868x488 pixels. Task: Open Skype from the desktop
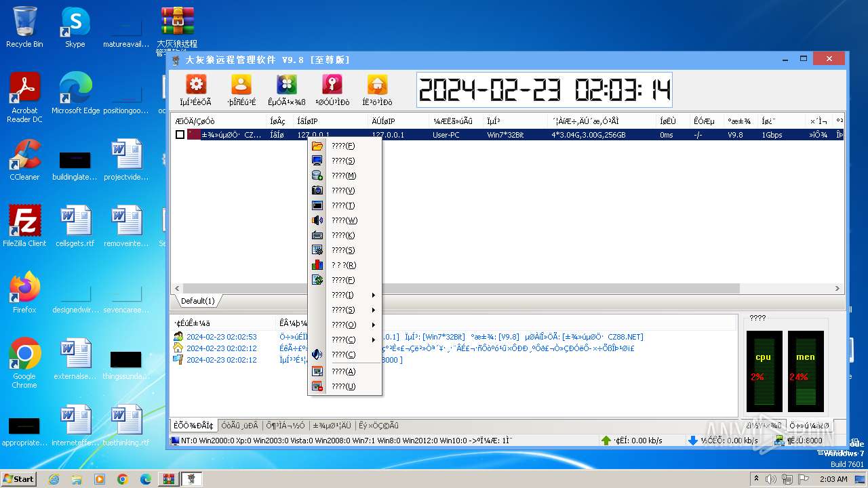point(75,28)
